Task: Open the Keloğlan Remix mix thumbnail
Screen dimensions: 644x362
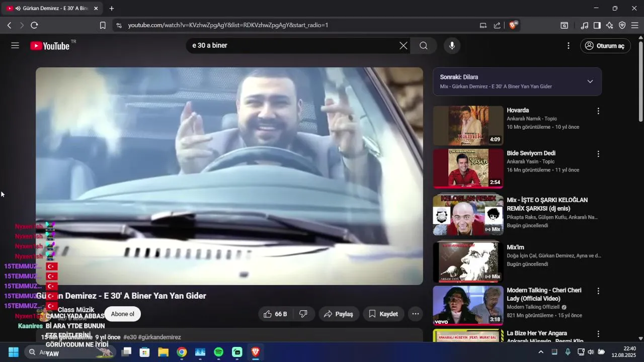Action: (x=468, y=215)
